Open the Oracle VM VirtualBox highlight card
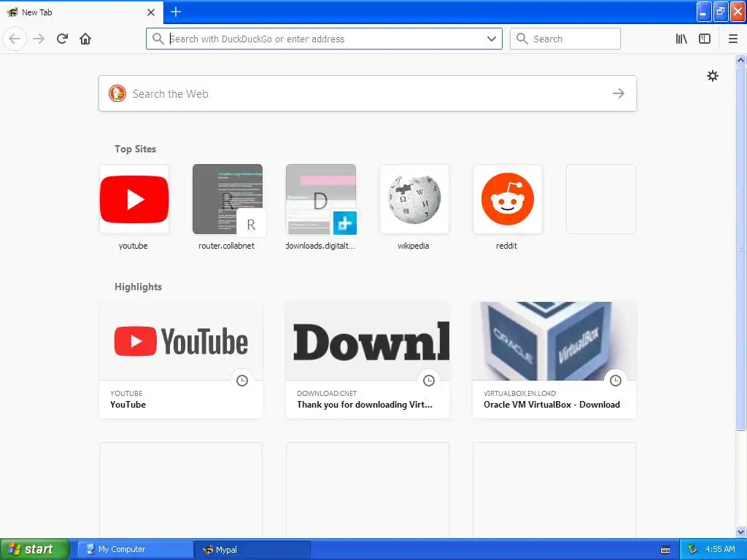Viewport: 747px width, 560px height. click(x=554, y=360)
